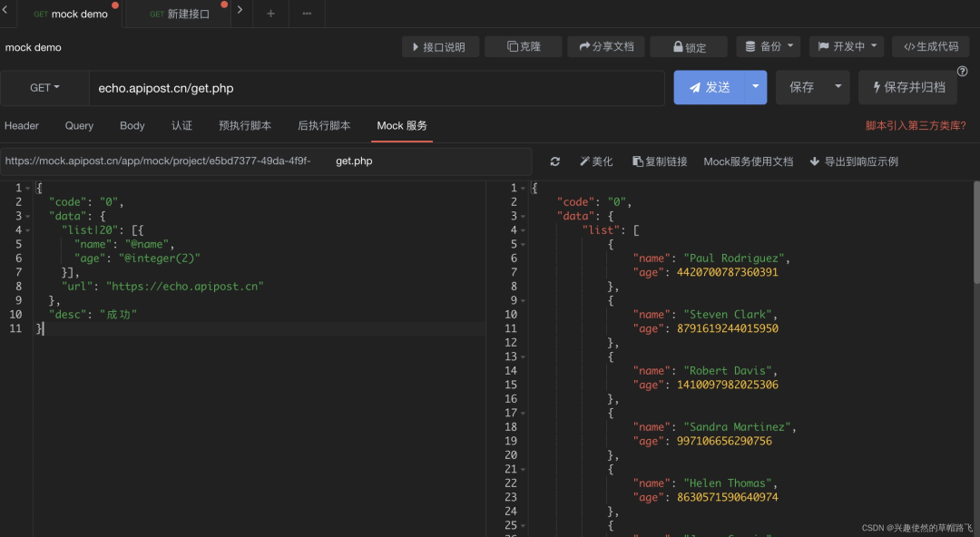This screenshot has width=980, height=537.
Task: Expand the 保存 save options arrow
Action: (x=838, y=87)
